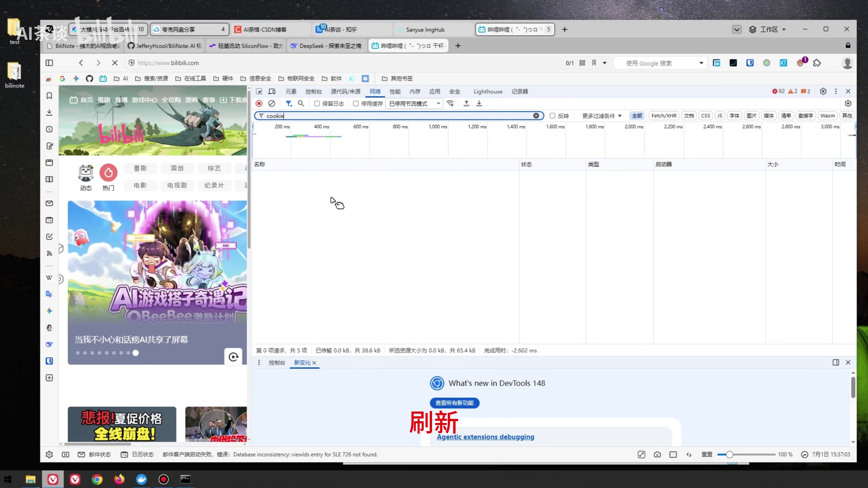Open Agentic extensions debugging link
The image size is (868, 488).
pyautogui.click(x=486, y=437)
